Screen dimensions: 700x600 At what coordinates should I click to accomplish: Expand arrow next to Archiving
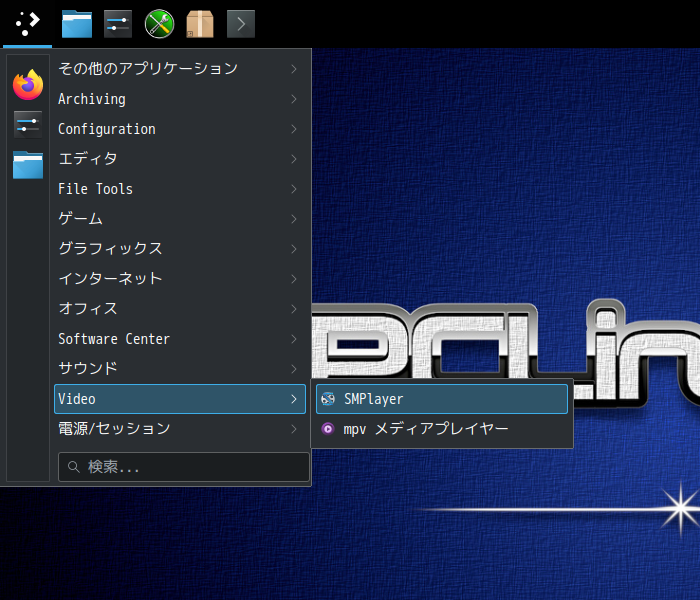click(x=294, y=99)
